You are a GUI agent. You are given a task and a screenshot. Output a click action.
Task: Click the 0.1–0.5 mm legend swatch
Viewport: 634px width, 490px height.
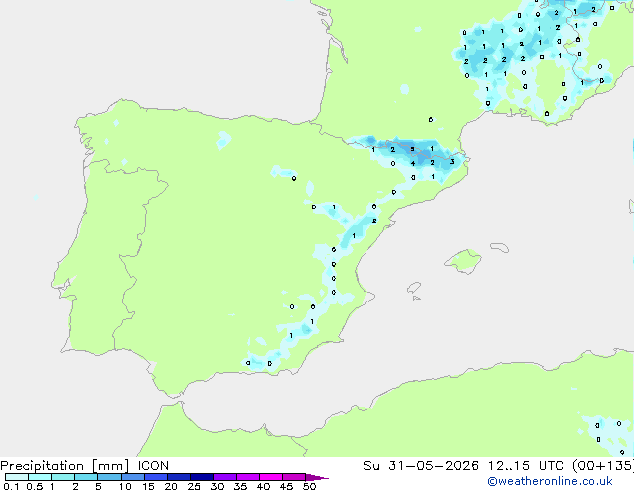(17, 477)
